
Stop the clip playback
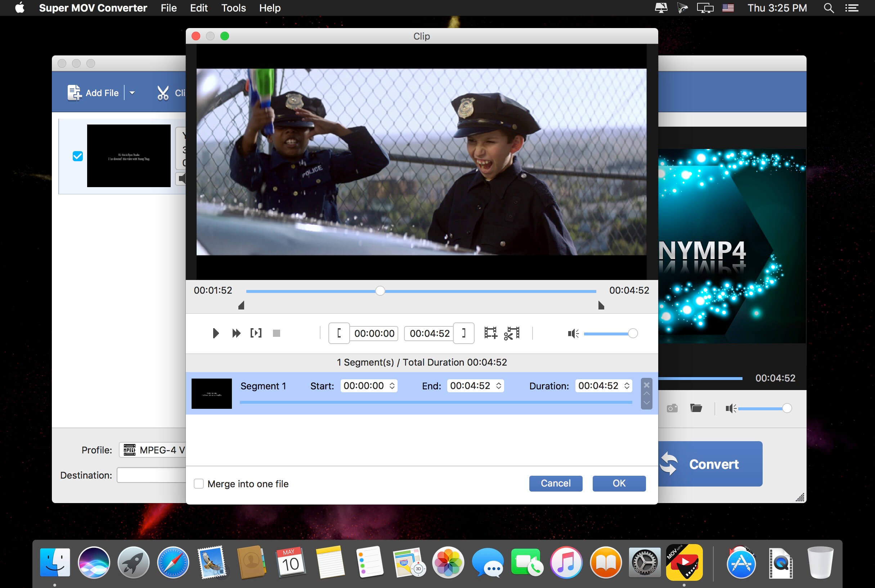277,333
